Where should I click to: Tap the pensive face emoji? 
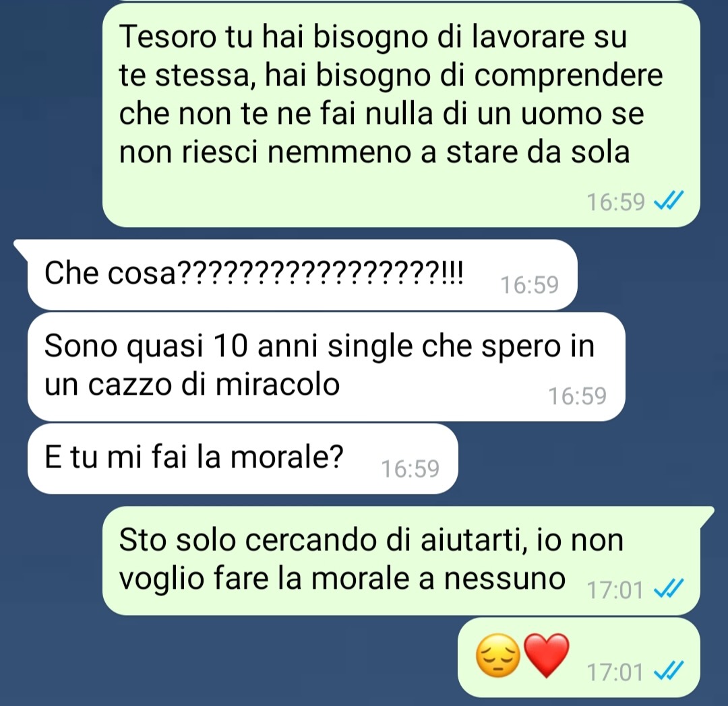click(499, 655)
